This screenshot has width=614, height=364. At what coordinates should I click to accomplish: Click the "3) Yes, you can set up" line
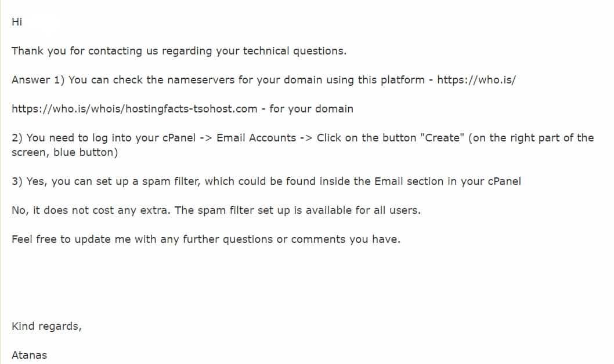266,181
